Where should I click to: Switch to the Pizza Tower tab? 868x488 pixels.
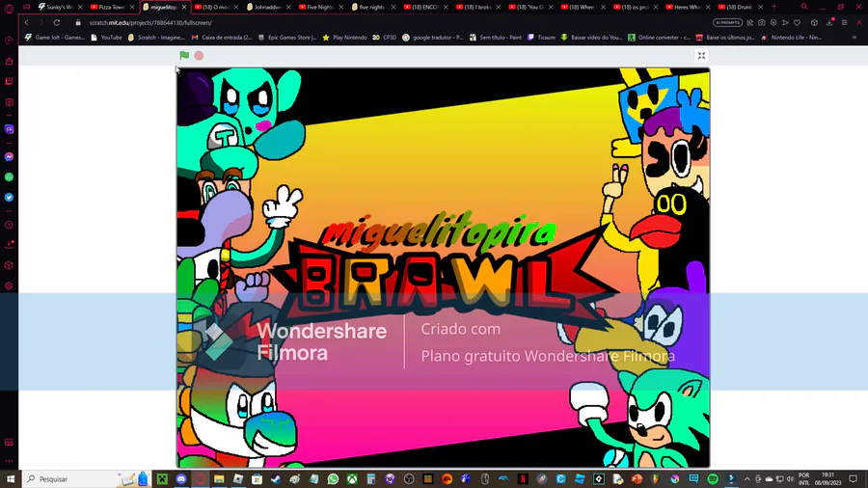112,7
